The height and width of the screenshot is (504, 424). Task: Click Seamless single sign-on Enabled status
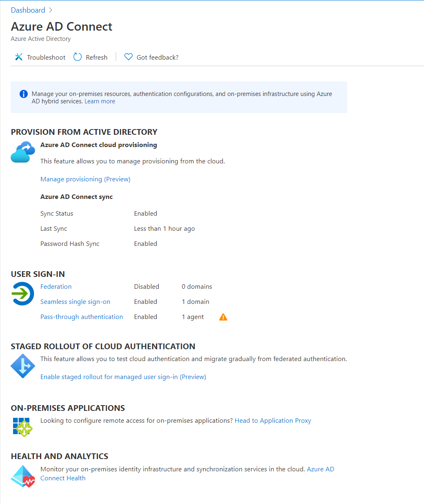click(146, 302)
